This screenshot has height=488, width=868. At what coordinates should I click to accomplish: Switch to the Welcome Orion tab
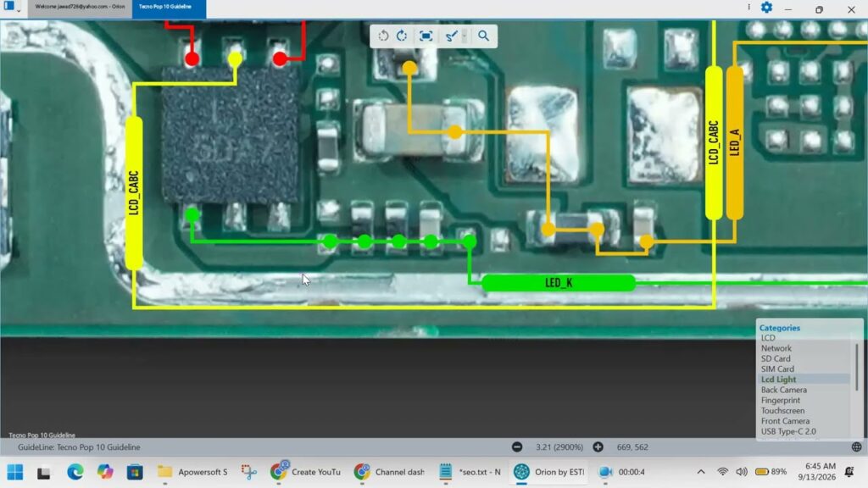(x=80, y=7)
